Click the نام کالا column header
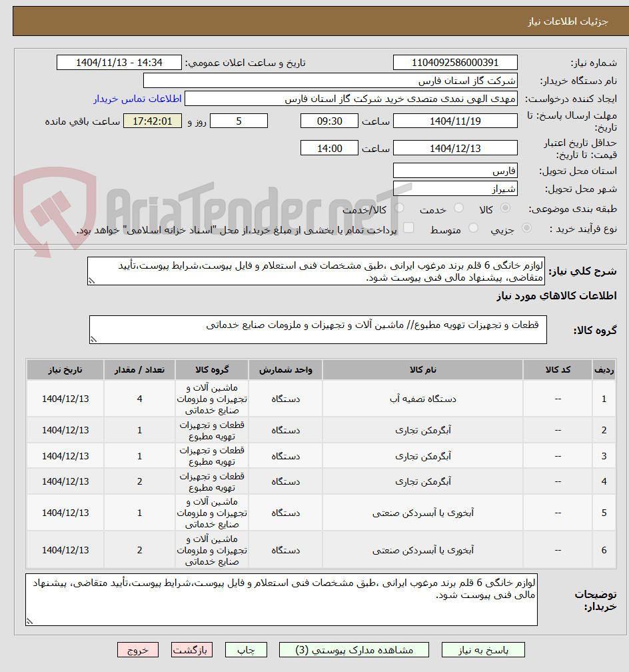This screenshot has height=672, width=629. tap(422, 370)
